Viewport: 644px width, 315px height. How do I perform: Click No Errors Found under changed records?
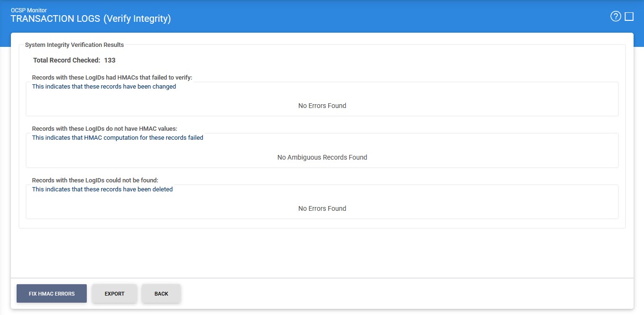pyautogui.click(x=322, y=106)
